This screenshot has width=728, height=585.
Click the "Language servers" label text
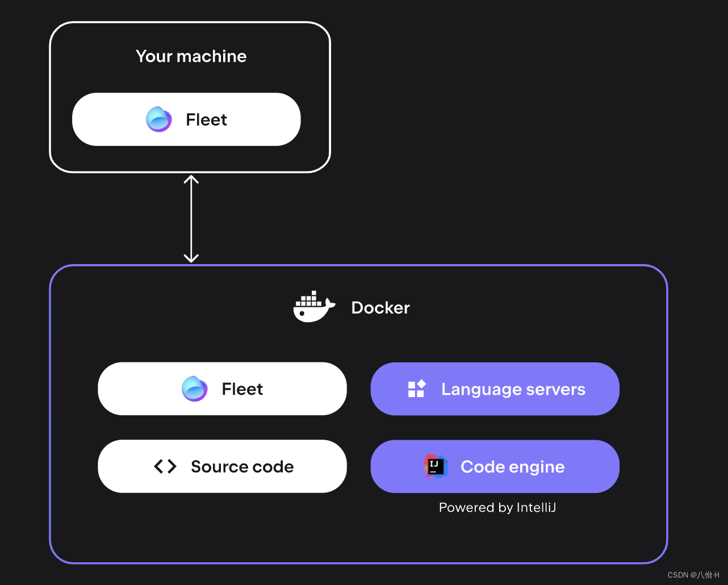point(513,389)
